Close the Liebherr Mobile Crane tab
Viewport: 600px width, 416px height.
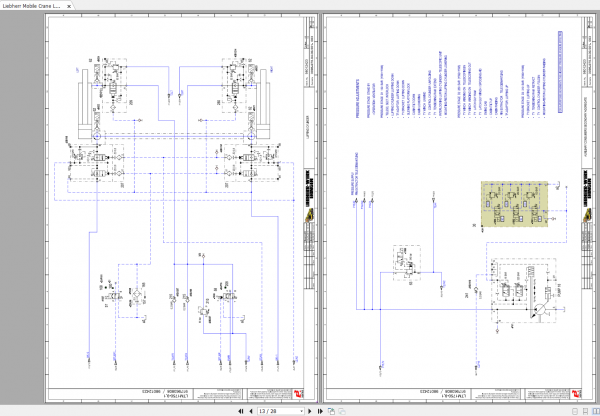(69, 6)
